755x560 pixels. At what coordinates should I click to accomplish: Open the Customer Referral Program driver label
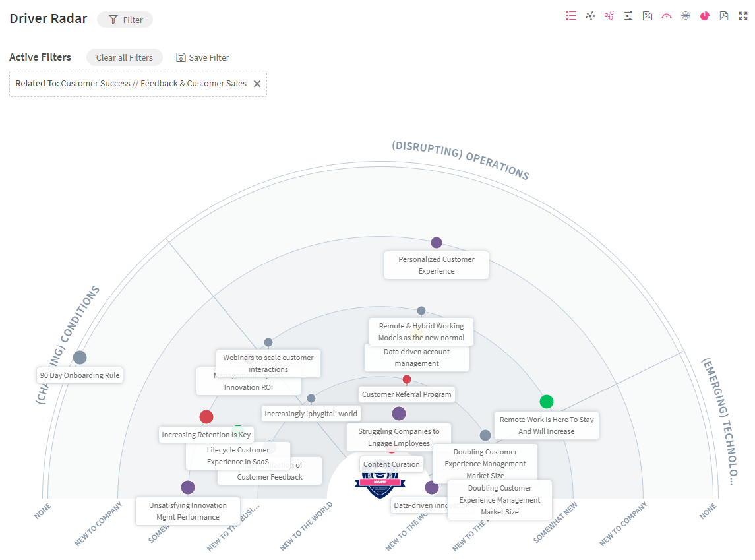point(407,394)
